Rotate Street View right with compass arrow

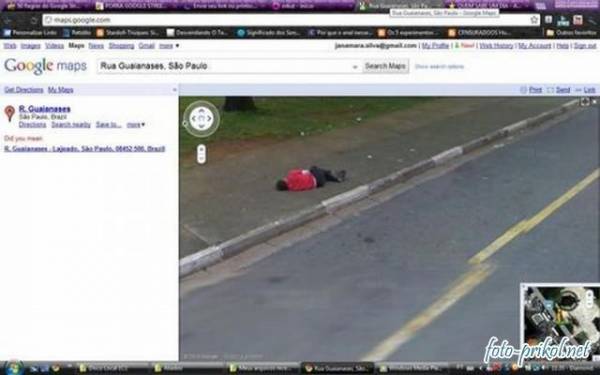pos(209,119)
